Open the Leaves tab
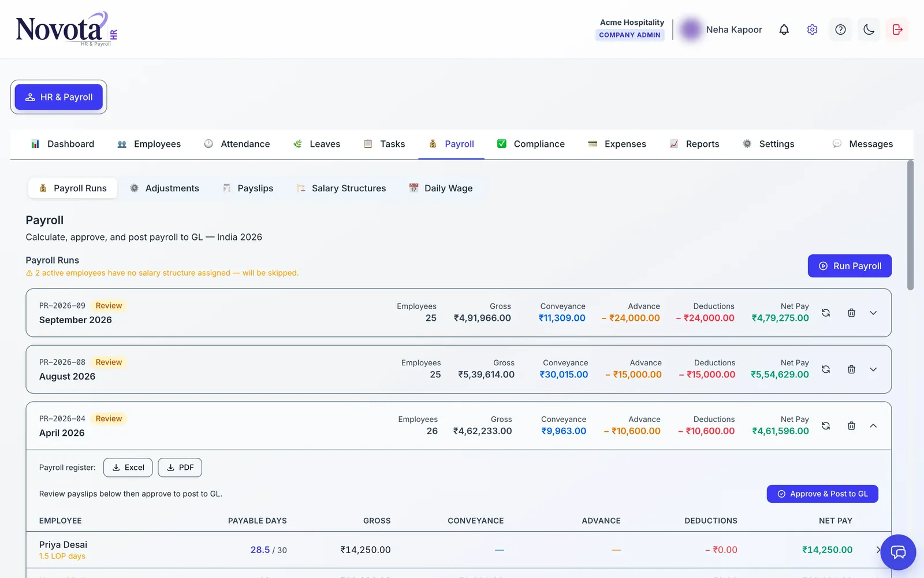 pos(316,144)
